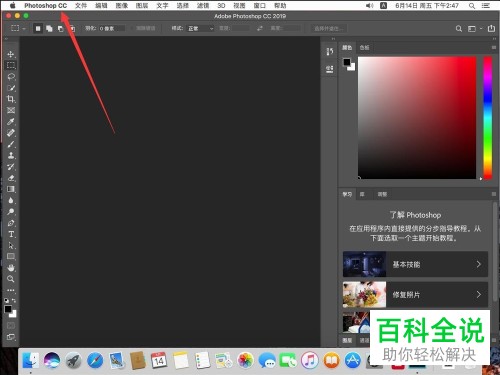This screenshot has height=375, width=500.
Task: Click the foreground swatch in Color panel
Action: click(x=347, y=62)
